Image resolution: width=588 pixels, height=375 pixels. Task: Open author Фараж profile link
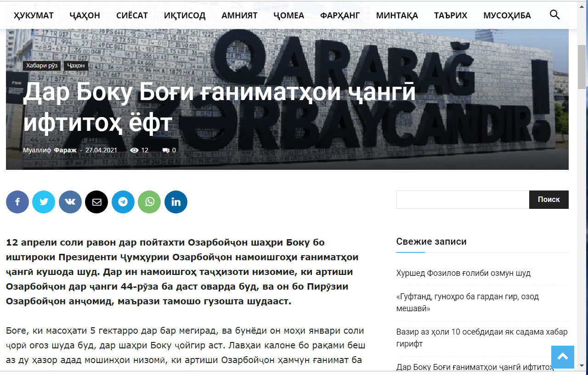[x=65, y=150]
